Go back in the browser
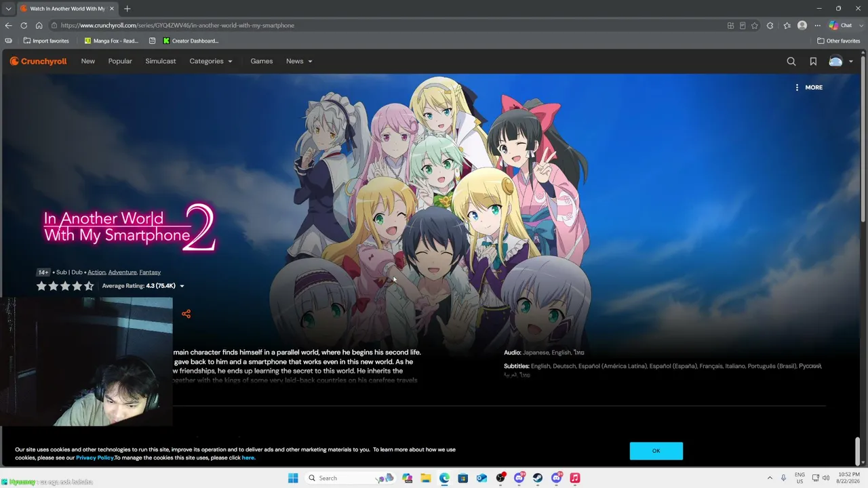The image size is (868, 488). click(8, 26)
